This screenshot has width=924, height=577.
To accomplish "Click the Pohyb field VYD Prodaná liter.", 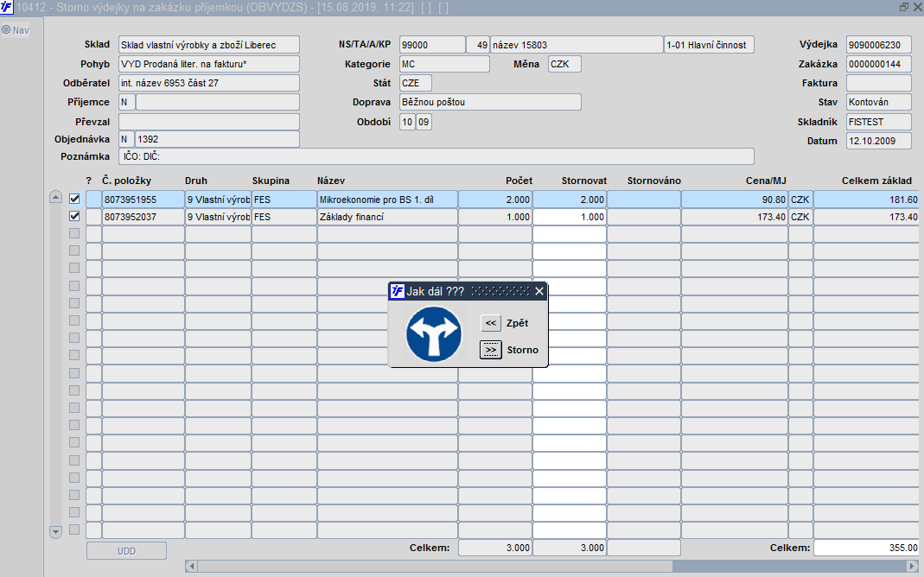I will (209, 64).
